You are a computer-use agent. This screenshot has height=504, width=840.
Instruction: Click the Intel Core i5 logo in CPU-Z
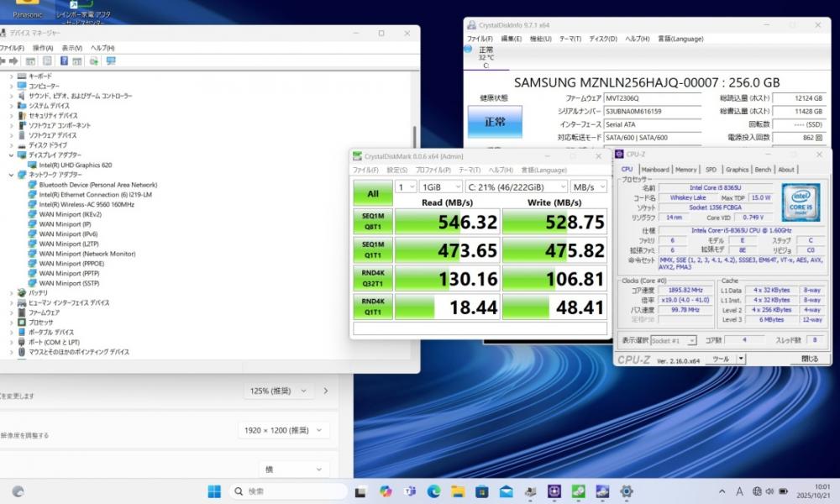coord(801,201)
